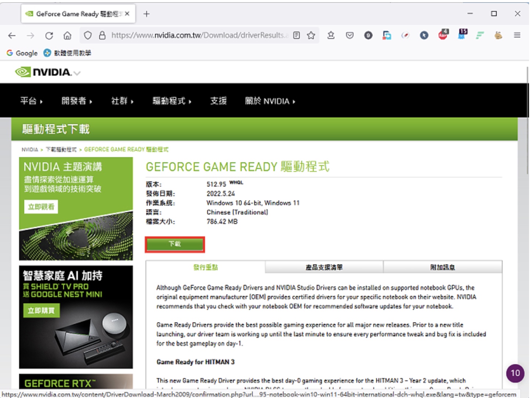This screenshot has width=532, height=398.
Task: Select the GeForce Game Ready browser tab
Action: [78, 14]
